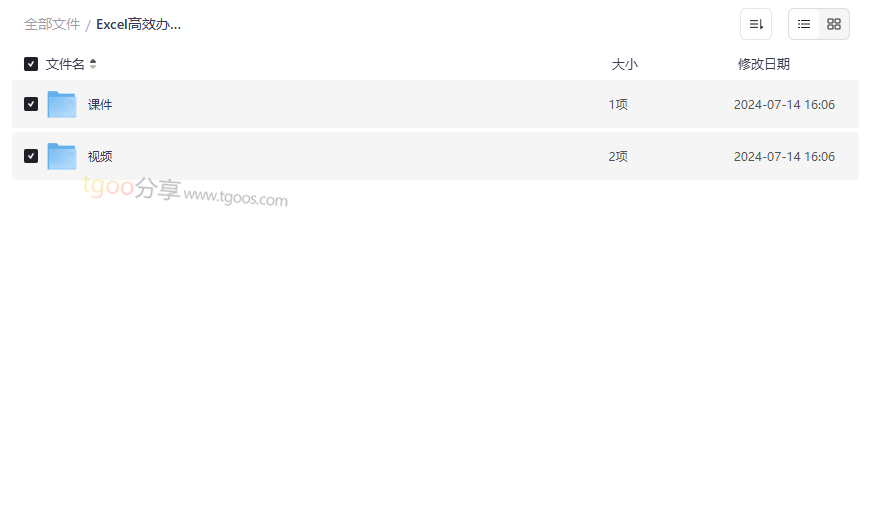Click the 1项 size of 课件

tap(618, 104)
